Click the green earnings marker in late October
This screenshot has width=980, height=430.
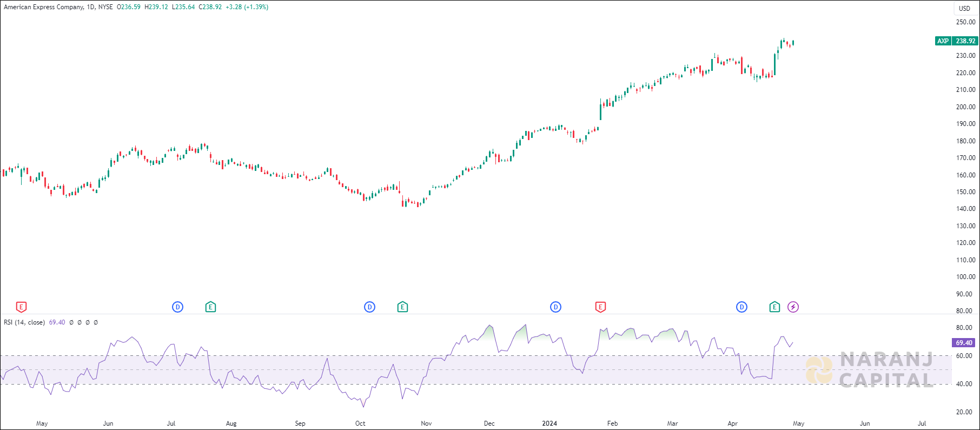coord(402,307)
